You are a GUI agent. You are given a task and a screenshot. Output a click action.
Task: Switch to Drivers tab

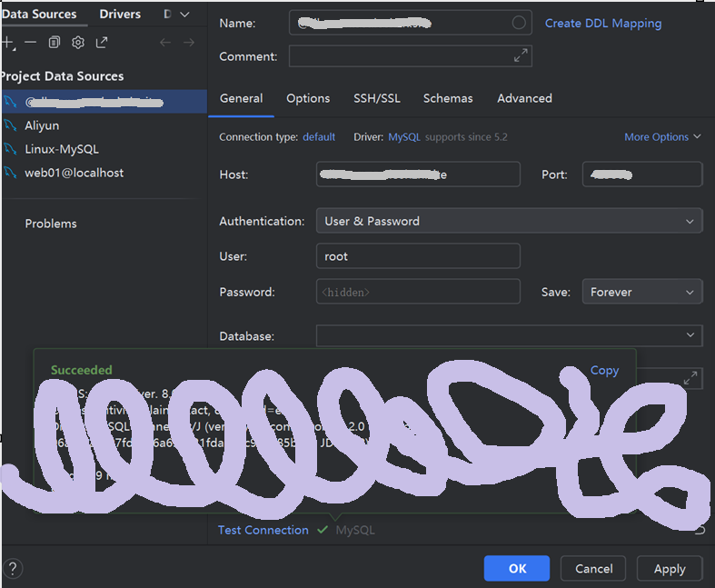120,15
